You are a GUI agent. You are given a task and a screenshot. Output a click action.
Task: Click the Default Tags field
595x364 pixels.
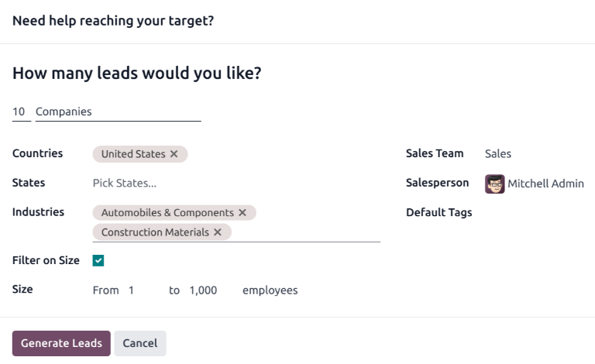[533, 213]
